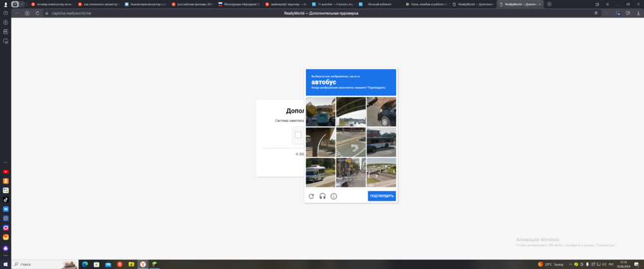The height and width of the screenshot is (269, 644).
Task: Close the active RealyWorld tab
Action: tap(539, 4)
